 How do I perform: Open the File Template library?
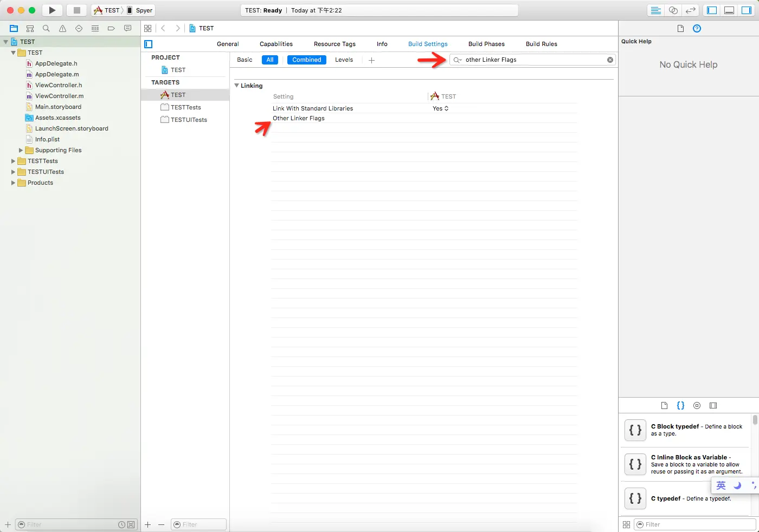click(x=665, y=405)
